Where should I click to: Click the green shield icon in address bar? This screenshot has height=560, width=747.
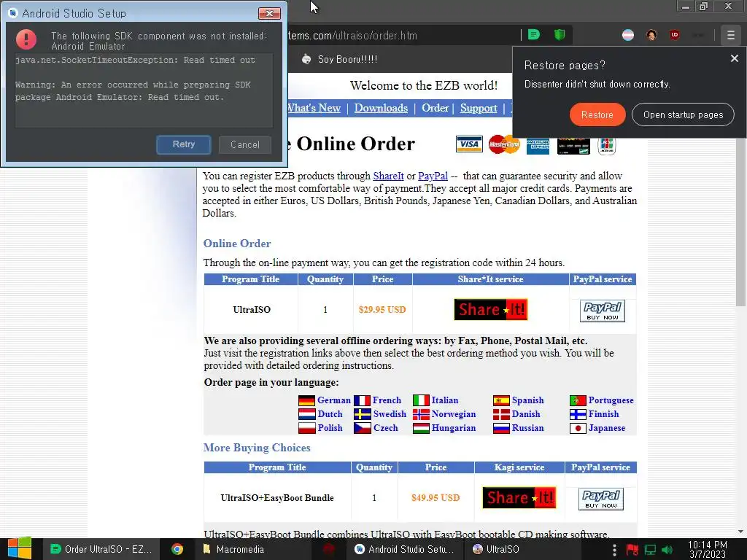tap(560, 35)
